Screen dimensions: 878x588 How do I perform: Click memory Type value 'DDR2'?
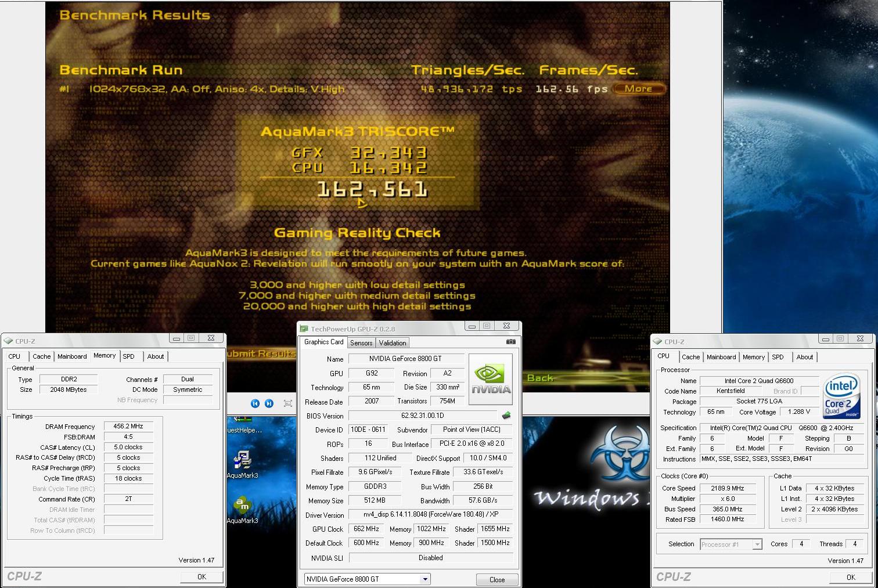click(x=69, y=379)
